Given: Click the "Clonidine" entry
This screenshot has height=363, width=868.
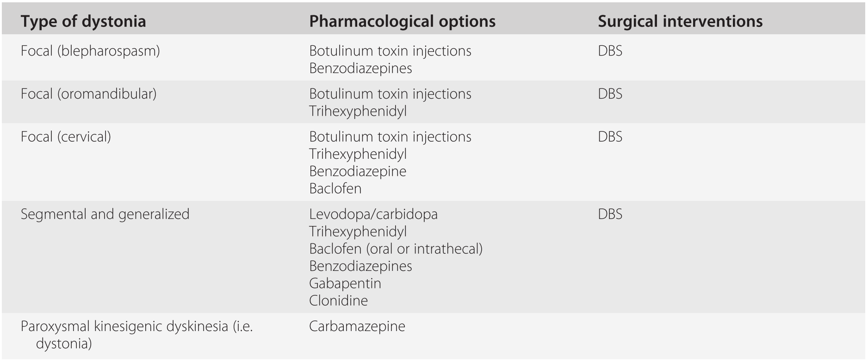Looking at the screenshot, I should click(x=338, y=301).
